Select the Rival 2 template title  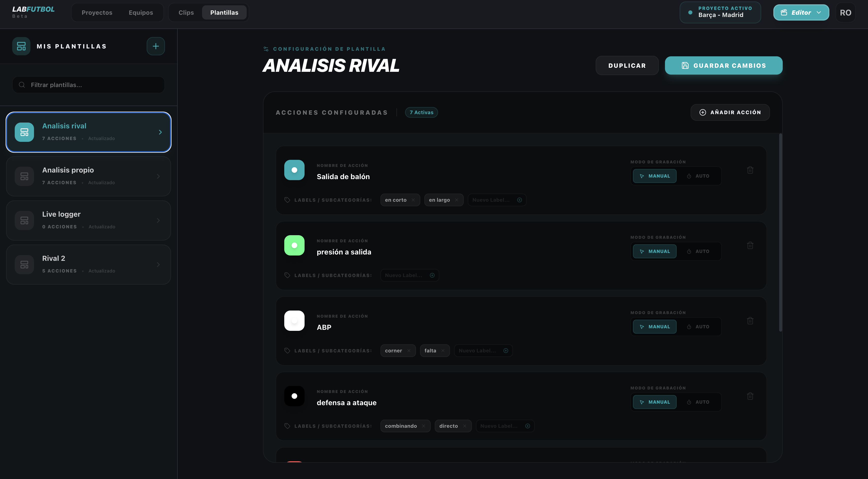54,258
